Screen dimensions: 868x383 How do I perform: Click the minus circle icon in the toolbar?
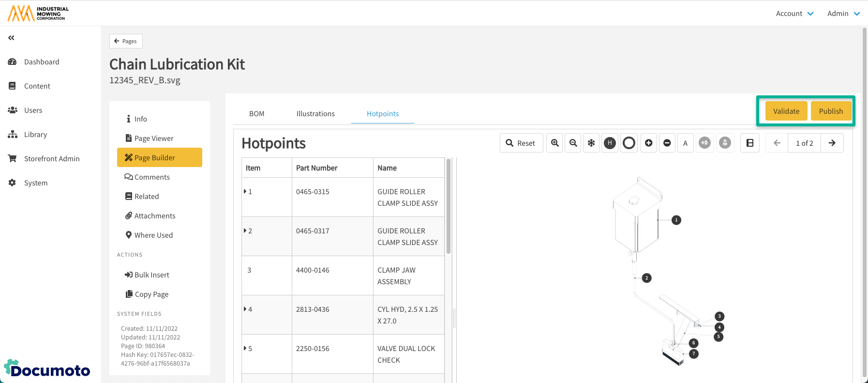tap(667, 143)
